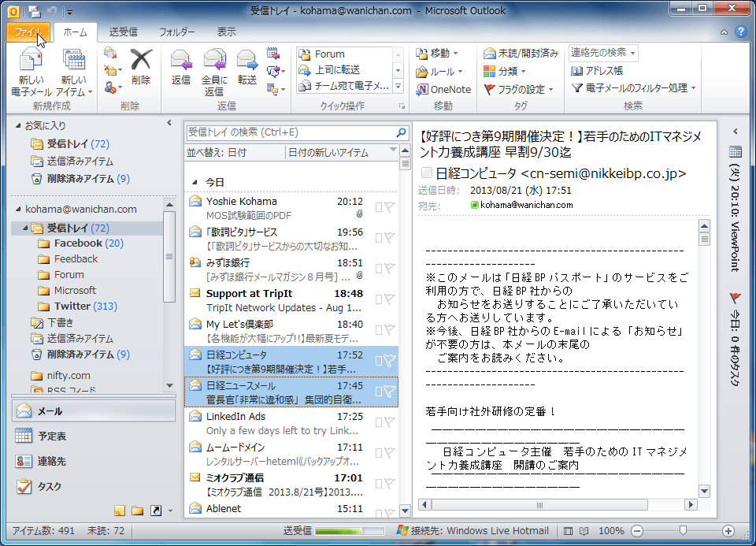The image size is (756, 546).
Task: Switch to the 表示 tab
Action: (226, 32)
